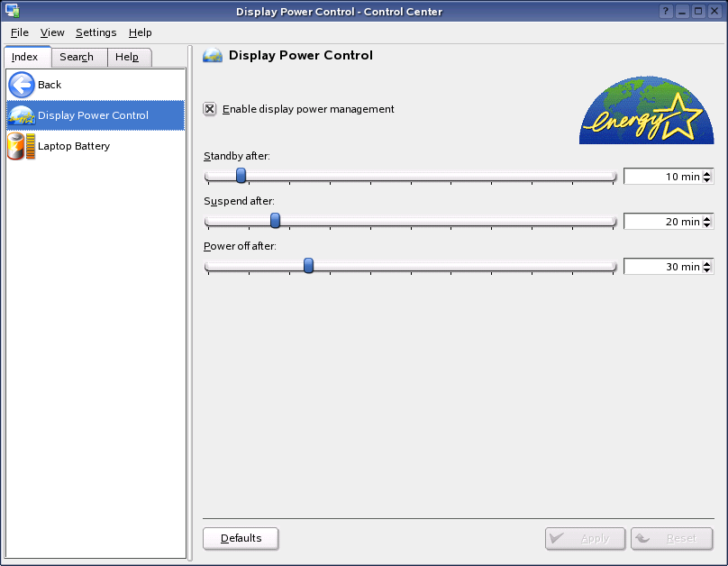Click Back entry in the index list
Image resolution: width=728 pixels, height=566 pixels.
pyautogui.click(x=96, y=85)
